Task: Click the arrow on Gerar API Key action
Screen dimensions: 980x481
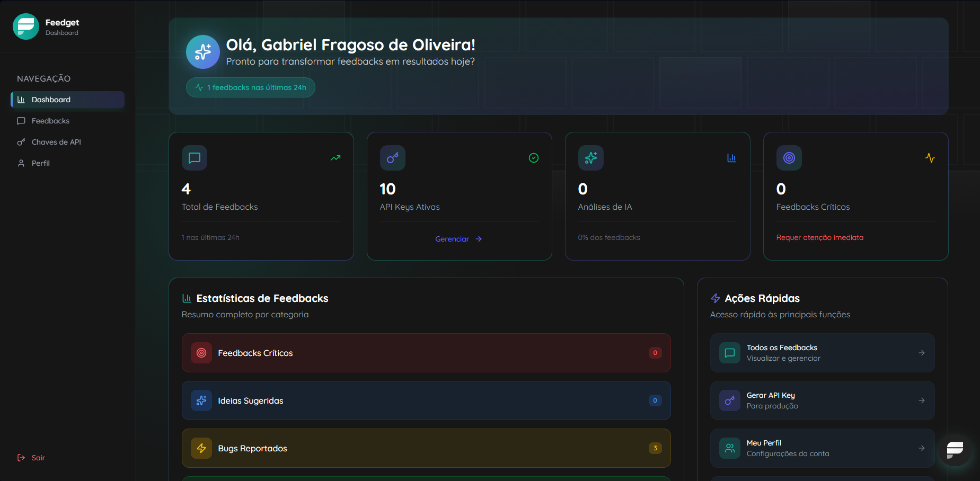Action: pyautogui.click(x=922, y=400)
